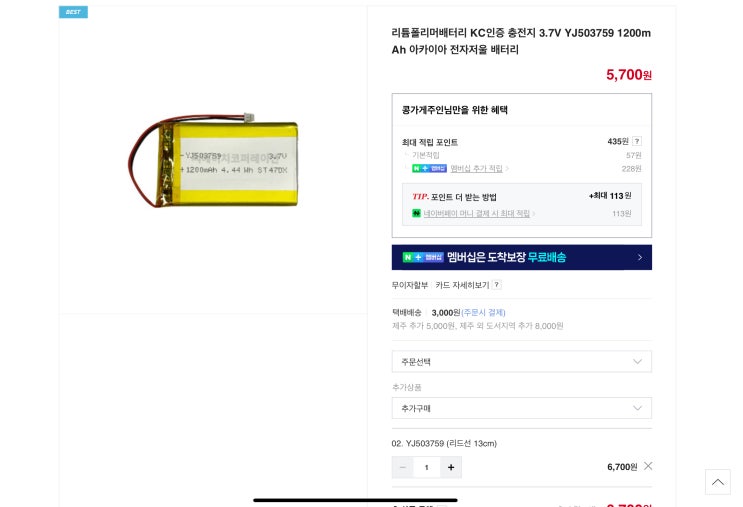The height and width of the screenshot is (507, 743).
Task: Click 카드 자세히보기 text
Action: (x=462, y=285)
